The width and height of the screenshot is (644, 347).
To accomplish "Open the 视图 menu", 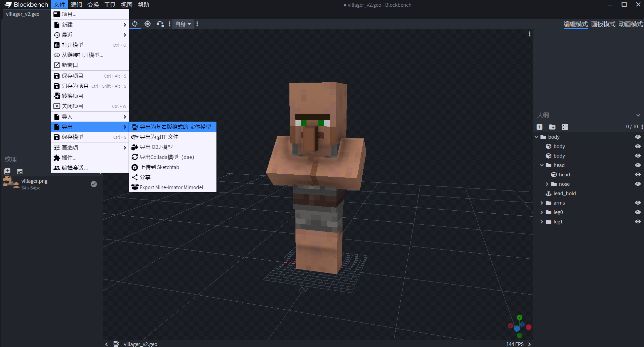I will 127,5.
